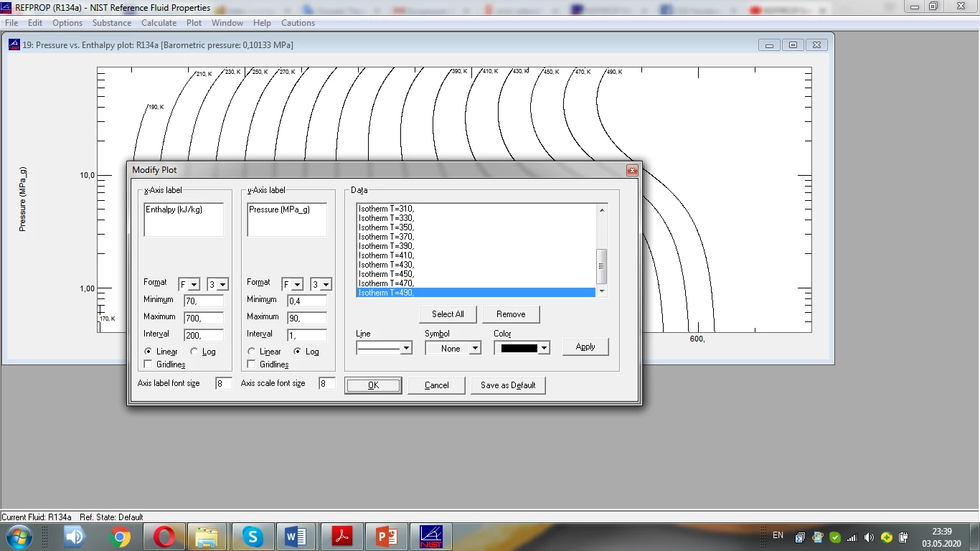Confirm the dialog with OK
This screenshot has height=551, width=980.
point(373,385)
